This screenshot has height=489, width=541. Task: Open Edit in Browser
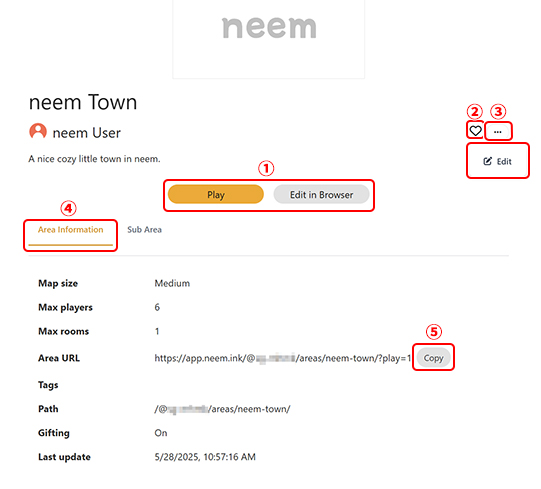(321, 195)
